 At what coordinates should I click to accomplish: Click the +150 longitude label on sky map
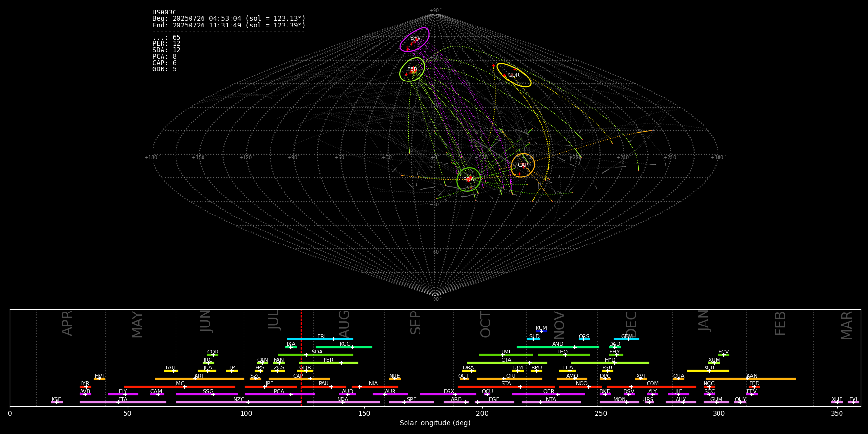tap(198, 158)
